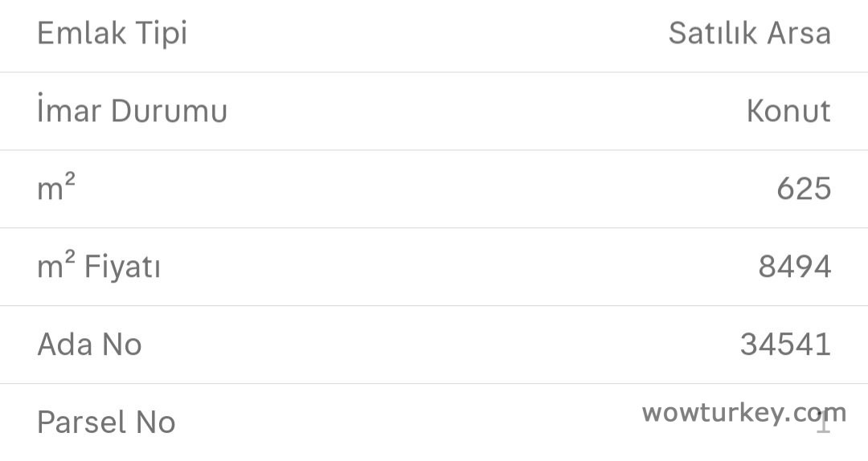Click the standalone m² label
Screen dimensions: 868x461
pos(56,189)
